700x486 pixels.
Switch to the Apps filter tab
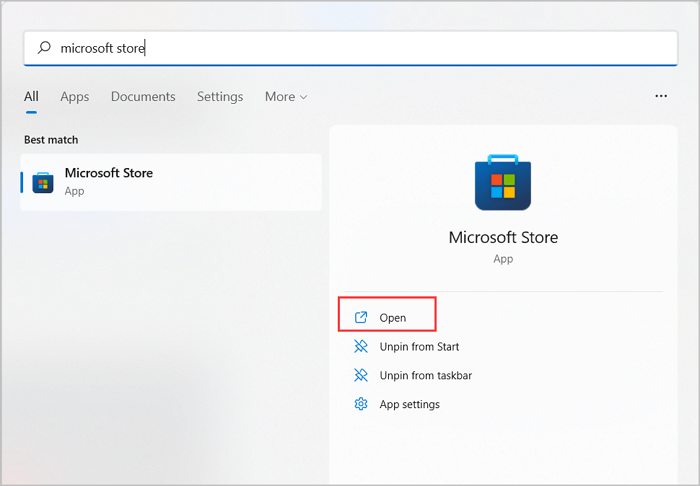[x=74, y=97]
